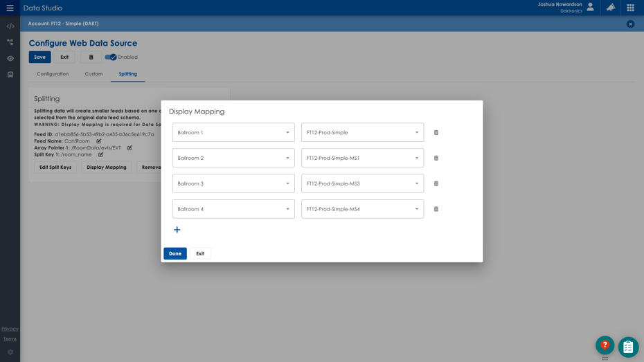Open the hamburger navigation menu
Image resolution: width=644 pixels, height=362 pixels.
click(x=10, y=8)
